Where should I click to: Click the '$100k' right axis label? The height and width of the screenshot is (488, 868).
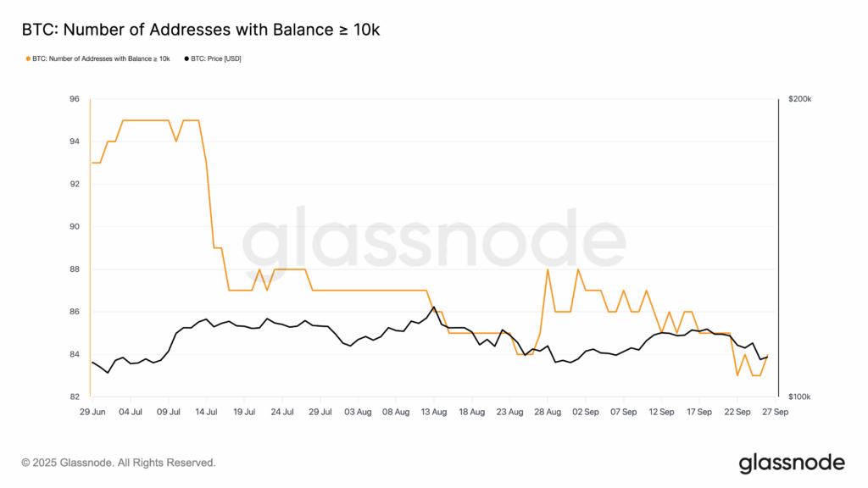[x=800, y=396]
